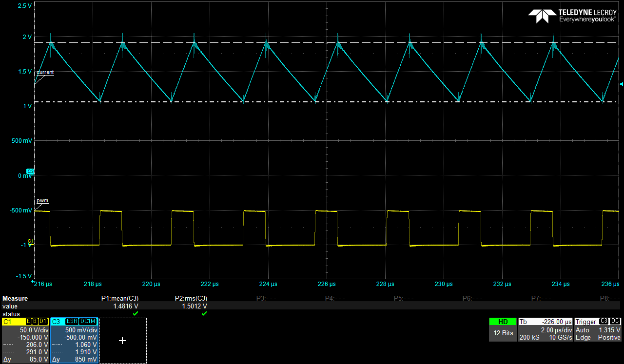The height and width of the screenshot is (364, 624).
Task: Click the Auto trigger mode text
Action: click(x=583, y=330)
